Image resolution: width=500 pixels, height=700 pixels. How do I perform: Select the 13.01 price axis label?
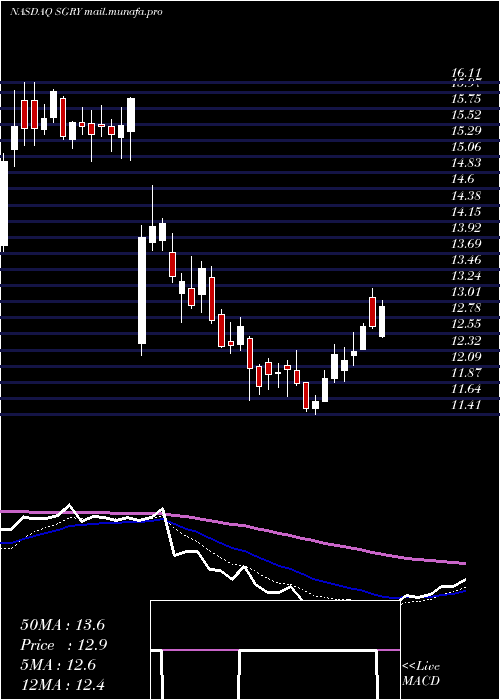pos(467,292)
